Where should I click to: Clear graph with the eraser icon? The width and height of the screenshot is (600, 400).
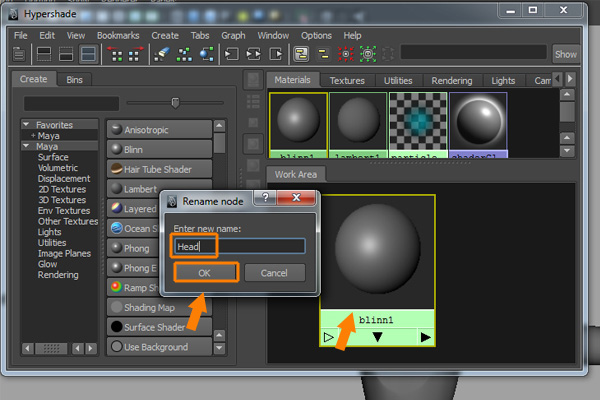(162, 54)
